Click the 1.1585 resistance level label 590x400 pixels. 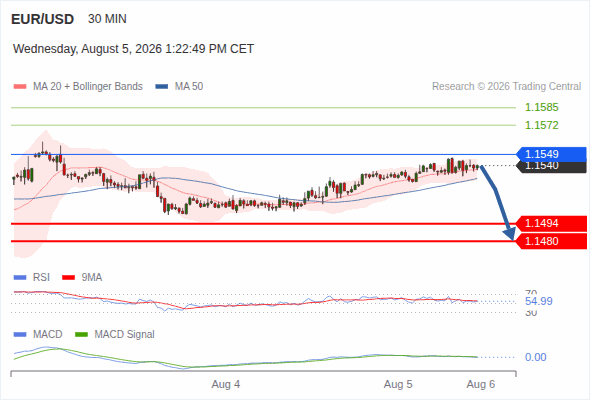tap(541, 108)
